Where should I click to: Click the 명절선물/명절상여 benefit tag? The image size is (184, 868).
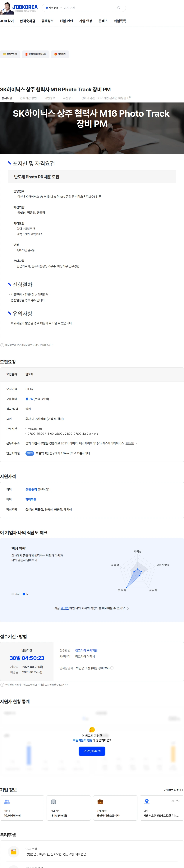tap(36, 54)
